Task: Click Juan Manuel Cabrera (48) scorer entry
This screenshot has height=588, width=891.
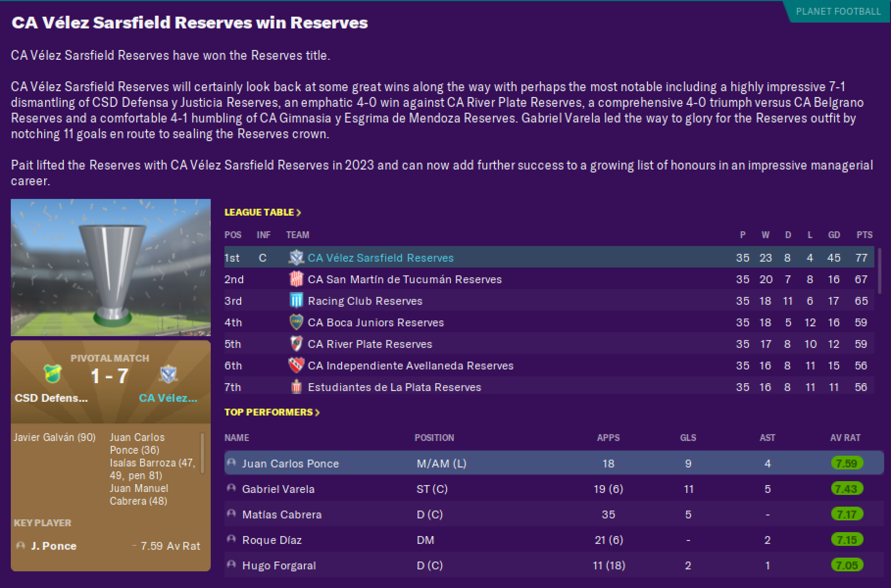Action: [x=139, y=494]
